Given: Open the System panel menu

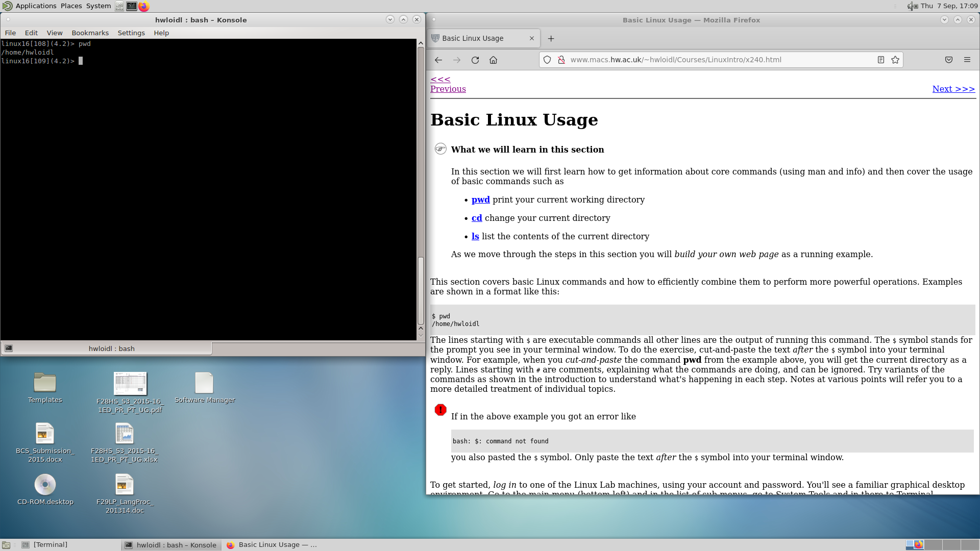Looking at the screenshot, I should click(98, 6).
